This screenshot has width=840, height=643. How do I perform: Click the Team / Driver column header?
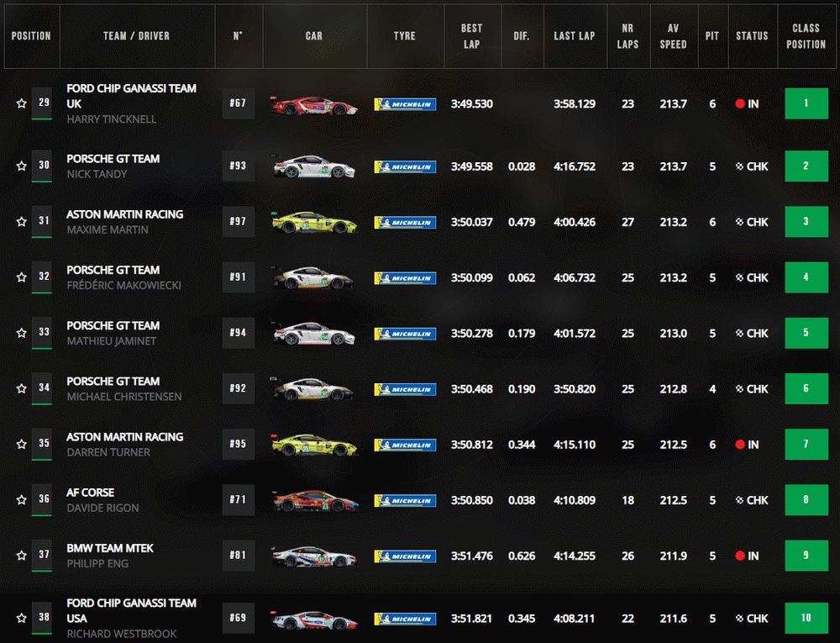pos(136,36)
